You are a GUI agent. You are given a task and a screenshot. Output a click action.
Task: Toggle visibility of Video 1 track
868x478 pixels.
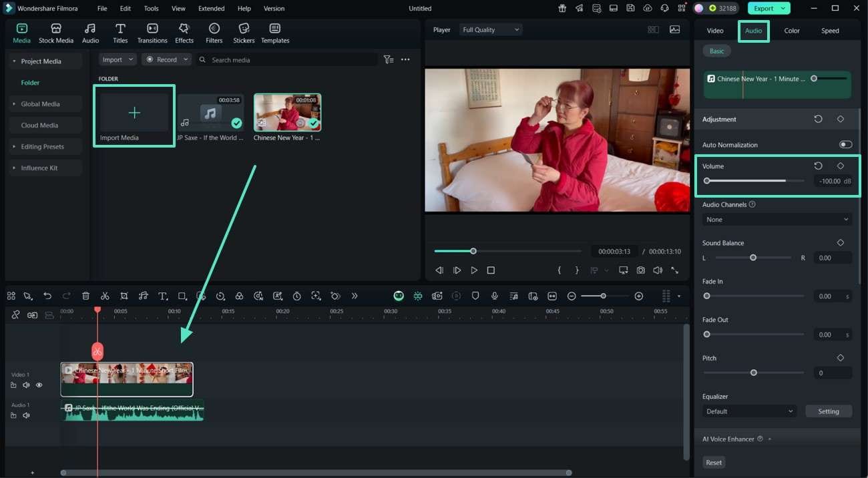[39, 385]
